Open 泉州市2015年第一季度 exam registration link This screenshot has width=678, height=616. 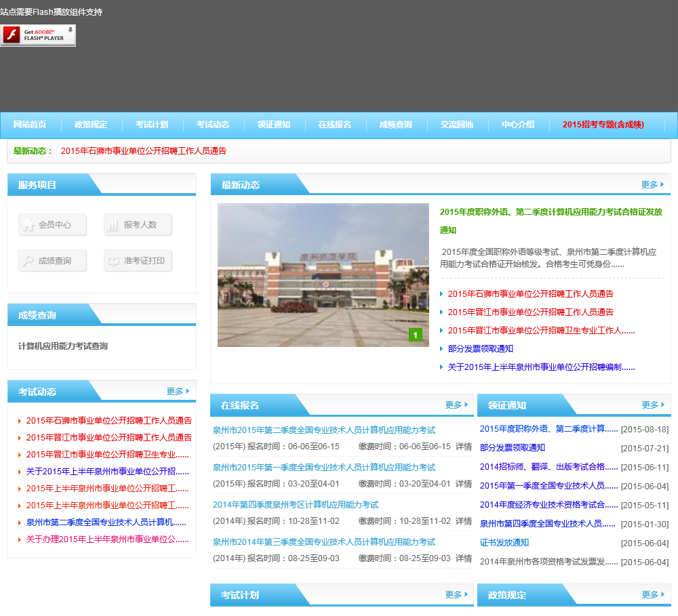click(x=324, y=468)
